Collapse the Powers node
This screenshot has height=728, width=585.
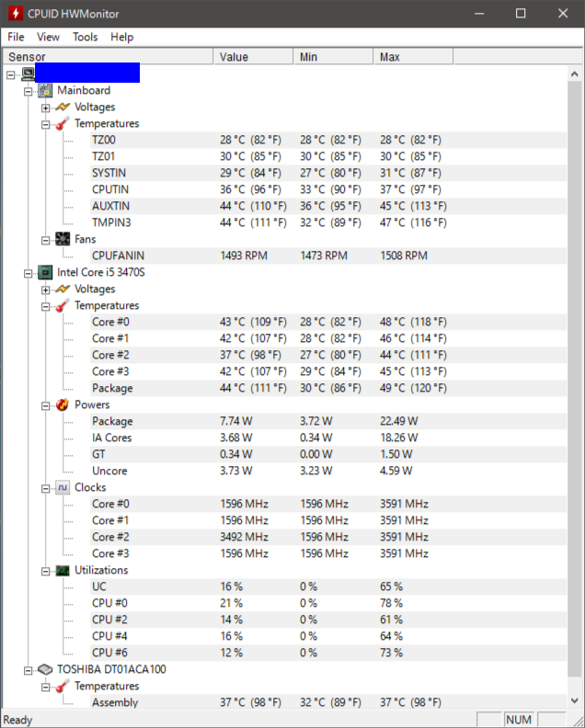coord(46,405)
